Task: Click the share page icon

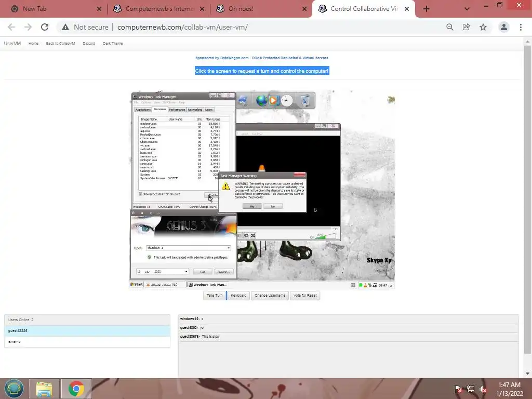Action: pos(466,27)
